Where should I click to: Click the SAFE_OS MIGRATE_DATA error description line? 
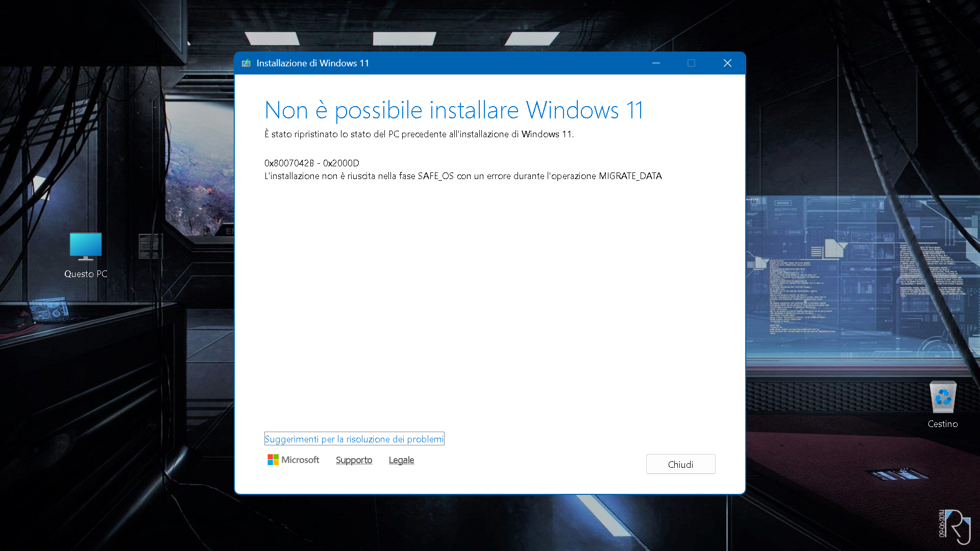(463, 176)
